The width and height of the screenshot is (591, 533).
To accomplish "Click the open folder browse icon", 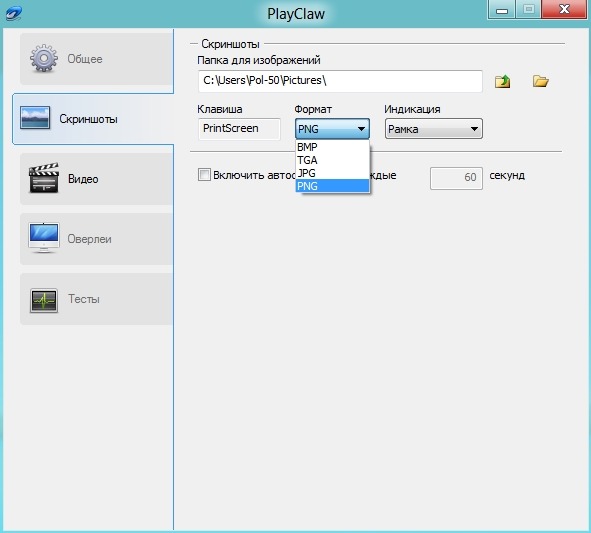I will [x=540, y=81].
